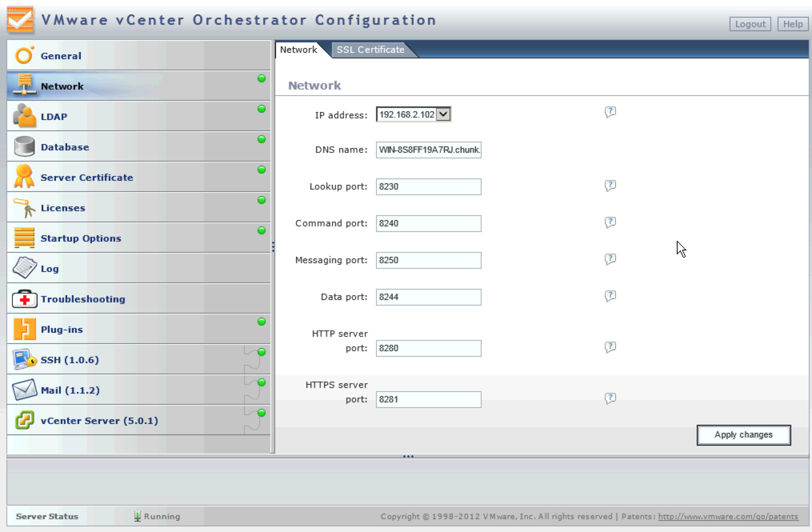Click the General section ring icon
812x532 pixels.
pyautogui.click(x=24, y=55)
